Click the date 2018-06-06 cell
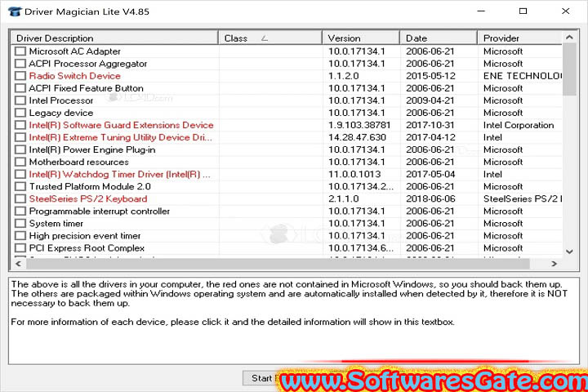Screen dimensions: 588x392 tap(430, 198)
